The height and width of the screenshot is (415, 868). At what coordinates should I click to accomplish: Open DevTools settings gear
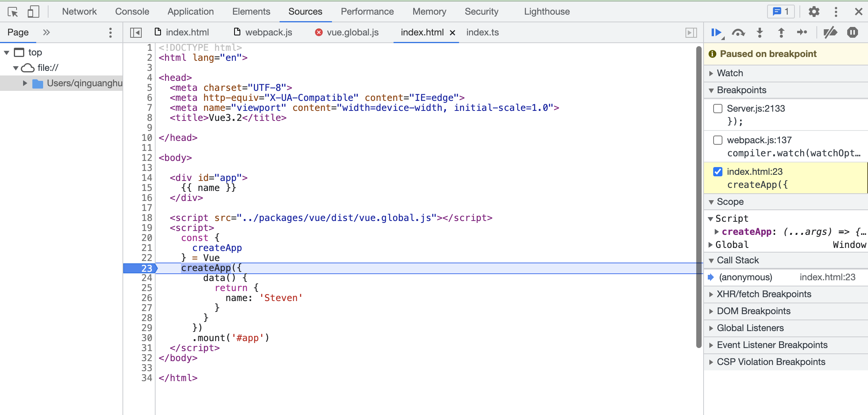click(814, 12)
